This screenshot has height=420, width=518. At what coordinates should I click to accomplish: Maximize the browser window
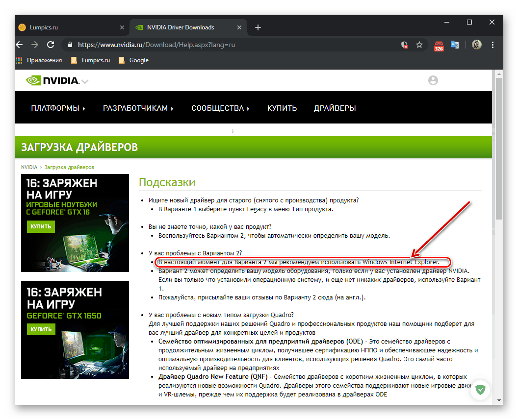coord(469,22)
